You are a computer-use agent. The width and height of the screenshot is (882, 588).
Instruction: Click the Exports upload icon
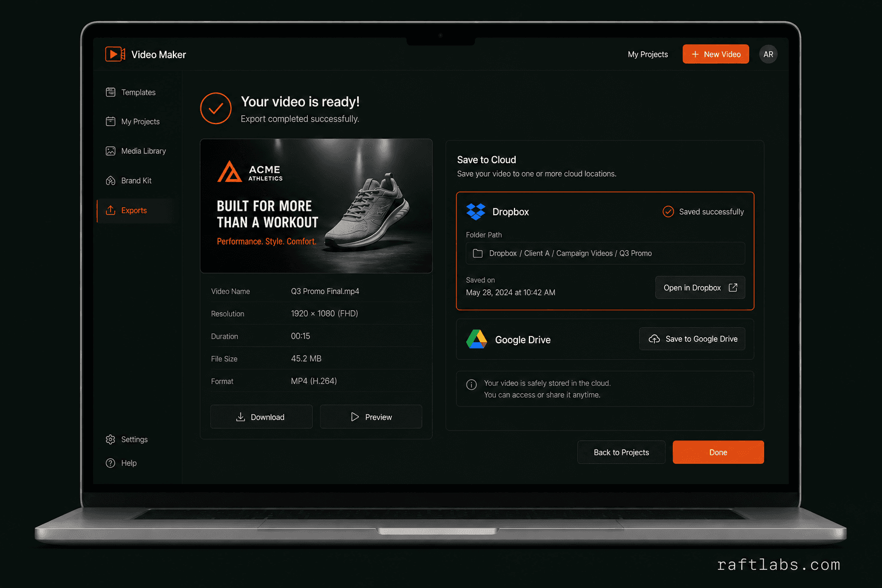click(110, 210)
